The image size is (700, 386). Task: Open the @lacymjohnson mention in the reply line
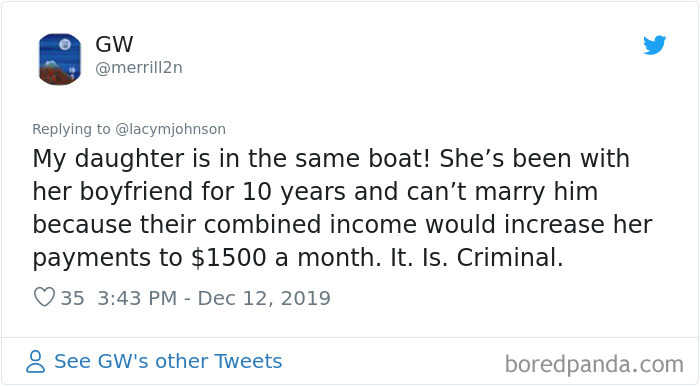click(171, 129)
